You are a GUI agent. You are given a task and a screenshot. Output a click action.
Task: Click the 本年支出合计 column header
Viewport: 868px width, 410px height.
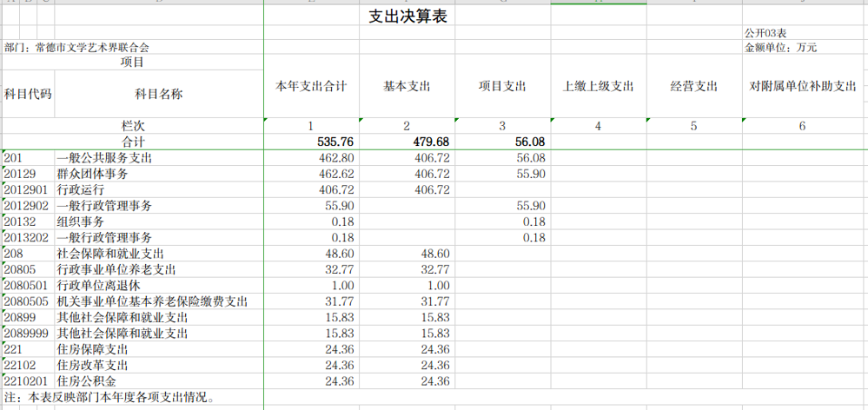312,86
